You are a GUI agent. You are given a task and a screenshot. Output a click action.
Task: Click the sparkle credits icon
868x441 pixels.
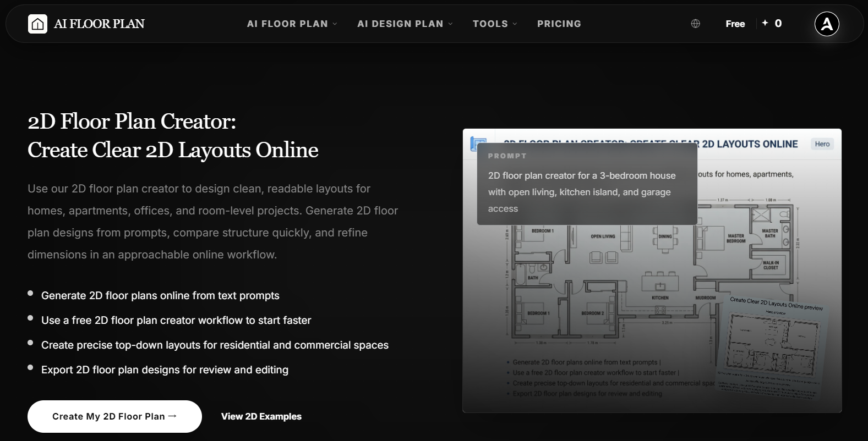765,23
